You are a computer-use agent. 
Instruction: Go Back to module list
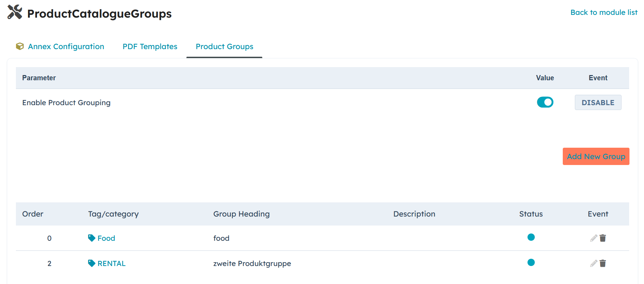pos(604,12)
